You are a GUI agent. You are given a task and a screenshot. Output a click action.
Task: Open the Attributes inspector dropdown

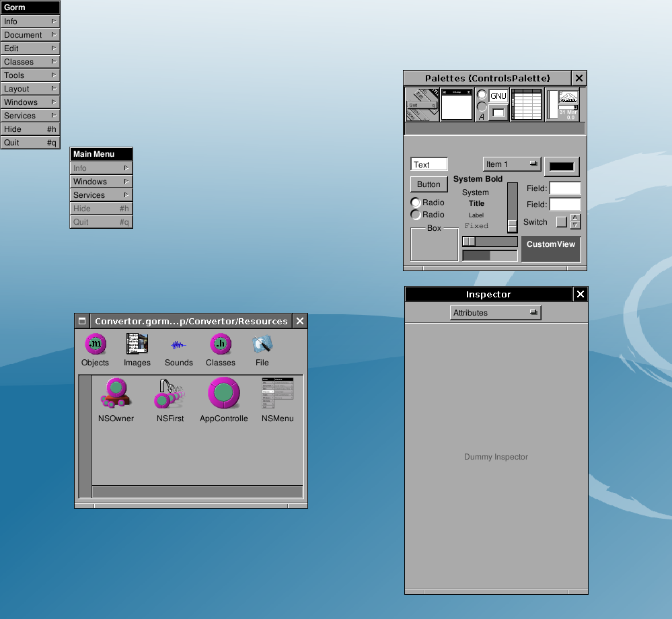pyautogui.click(x=495, y=313)
